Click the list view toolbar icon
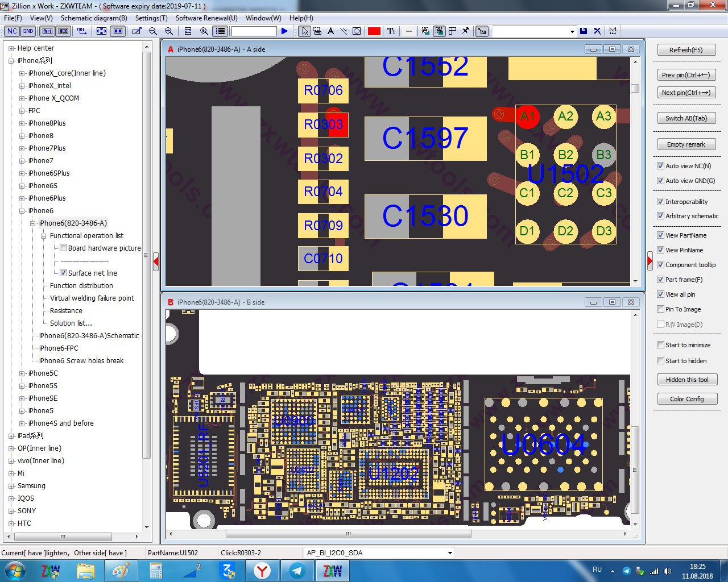 click(x=221, y=31)
